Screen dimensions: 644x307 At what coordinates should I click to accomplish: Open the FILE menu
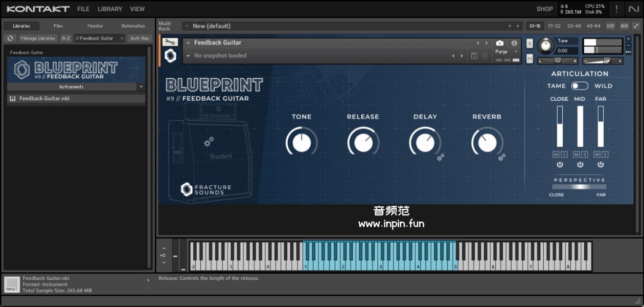[x=83, y=9]
